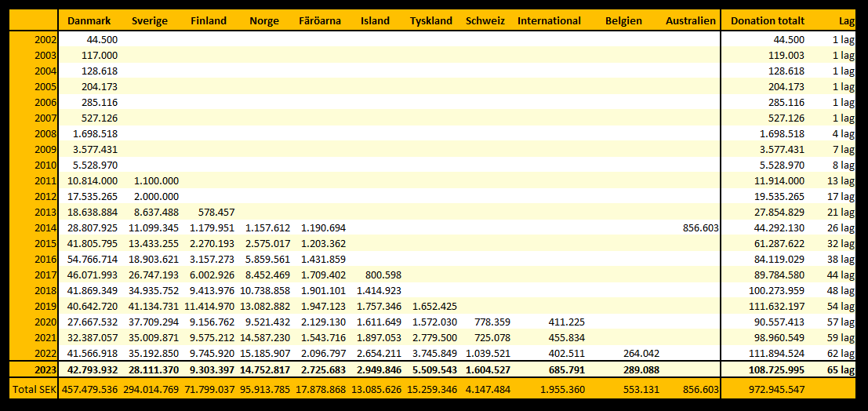The image size is (868, 411).
Task: Click the Sverige column header
Action: click(x=150, y=21)
